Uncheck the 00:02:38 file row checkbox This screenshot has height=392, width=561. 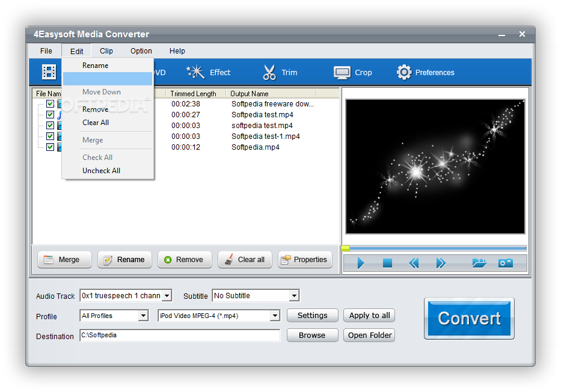coord(50,104)
